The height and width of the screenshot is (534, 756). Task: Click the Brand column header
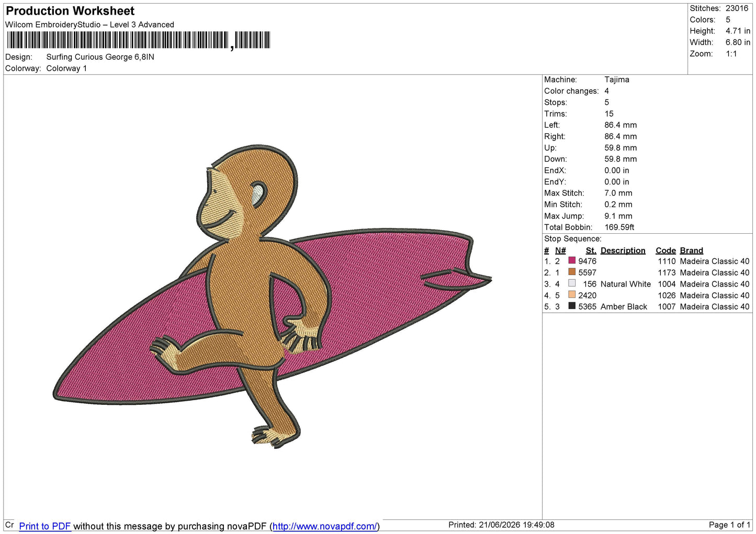click(691, 251)
